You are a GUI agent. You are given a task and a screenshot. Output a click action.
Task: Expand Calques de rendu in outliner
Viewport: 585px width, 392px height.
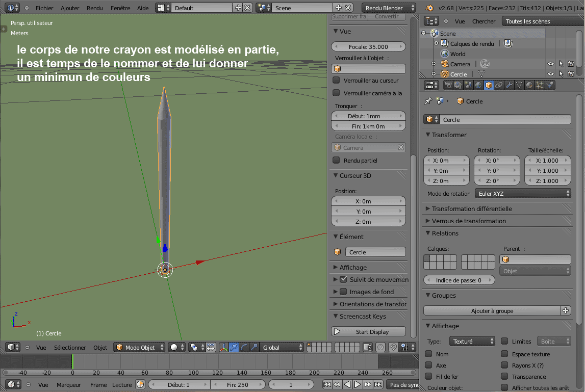436,43
